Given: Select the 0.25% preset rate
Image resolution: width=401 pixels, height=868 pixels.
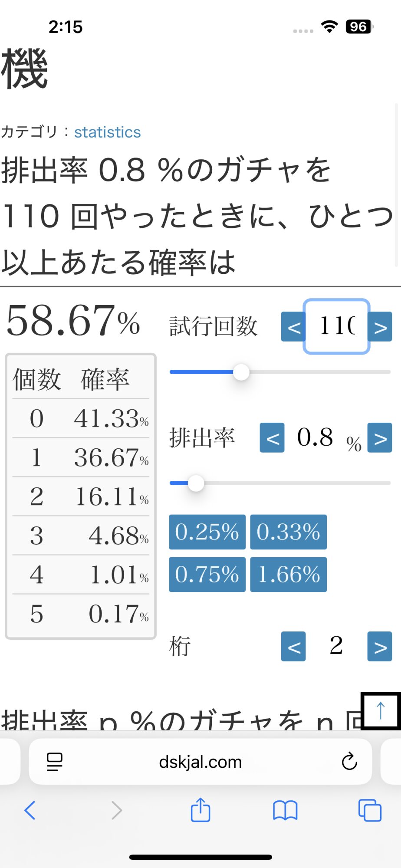Looking at the screenshot, I should point(207,532).
